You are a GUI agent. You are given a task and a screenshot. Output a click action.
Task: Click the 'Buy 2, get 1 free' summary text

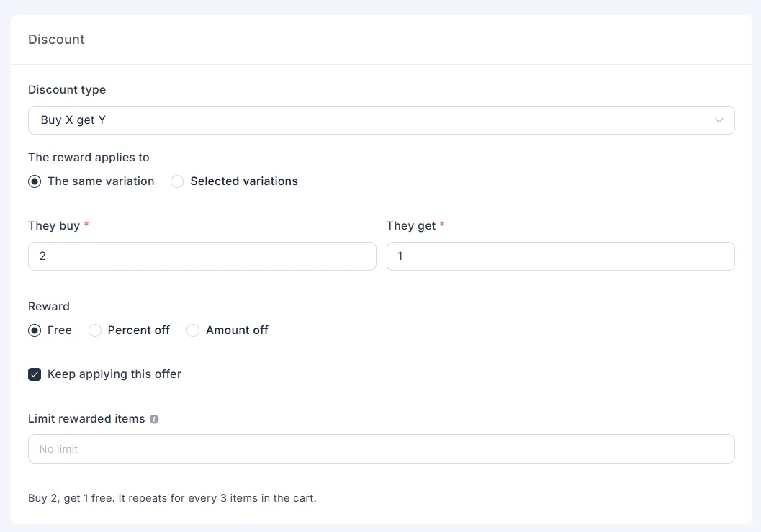[x=172, y=498]
